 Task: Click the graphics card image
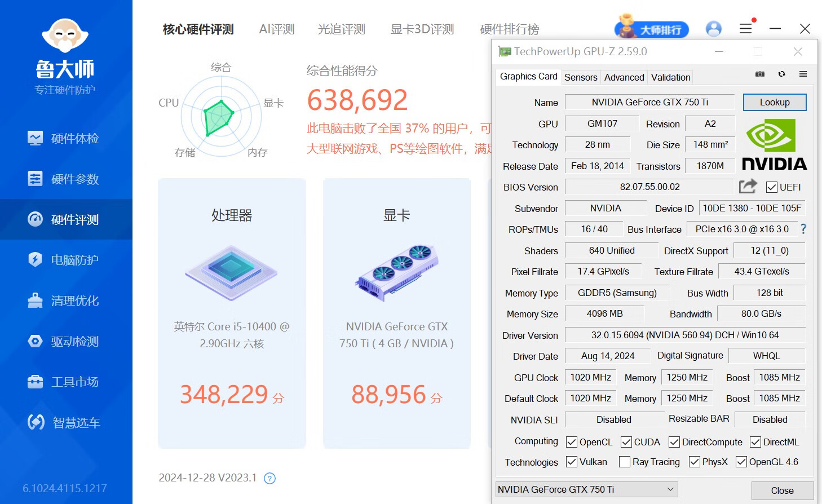pyautogui.click(x=397, y=273)
